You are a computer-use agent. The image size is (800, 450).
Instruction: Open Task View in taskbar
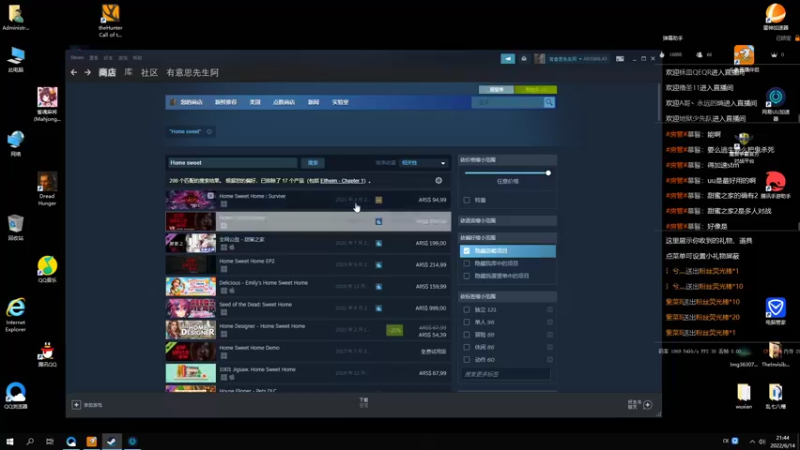pos(49,441)
